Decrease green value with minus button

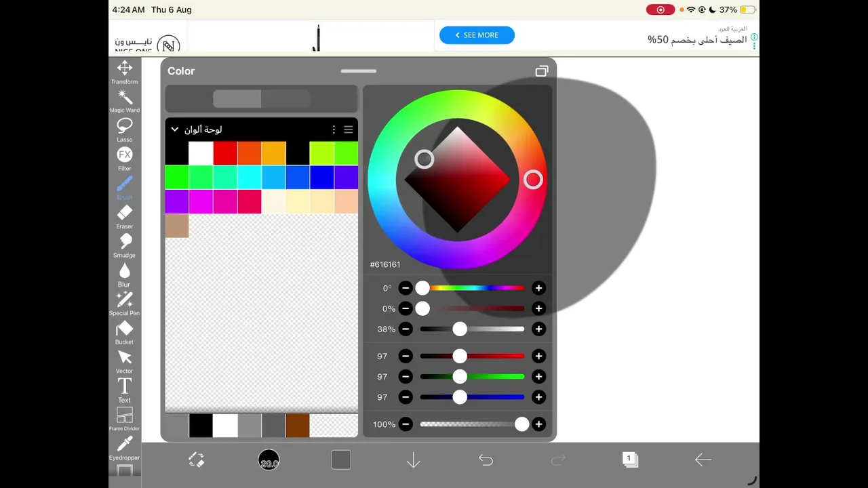pos(406,377)
